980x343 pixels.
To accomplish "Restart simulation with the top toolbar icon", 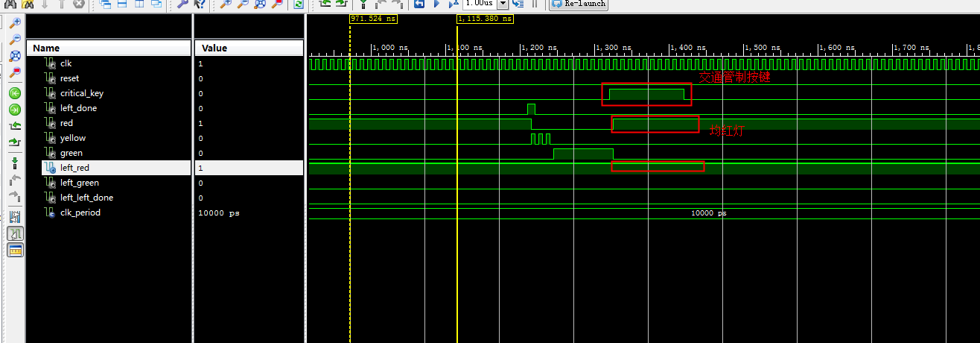I will pos(419,4).
